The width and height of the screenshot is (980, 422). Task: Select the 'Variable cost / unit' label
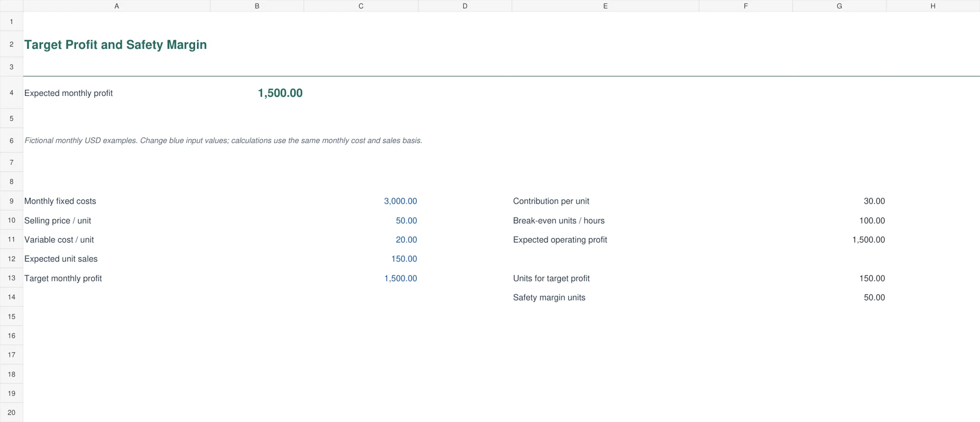point(59,240)
